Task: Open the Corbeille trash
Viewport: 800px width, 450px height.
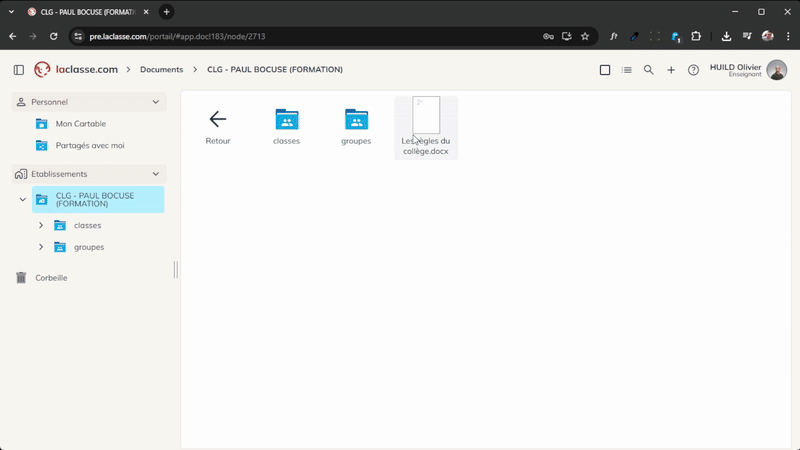Action: 42,278
